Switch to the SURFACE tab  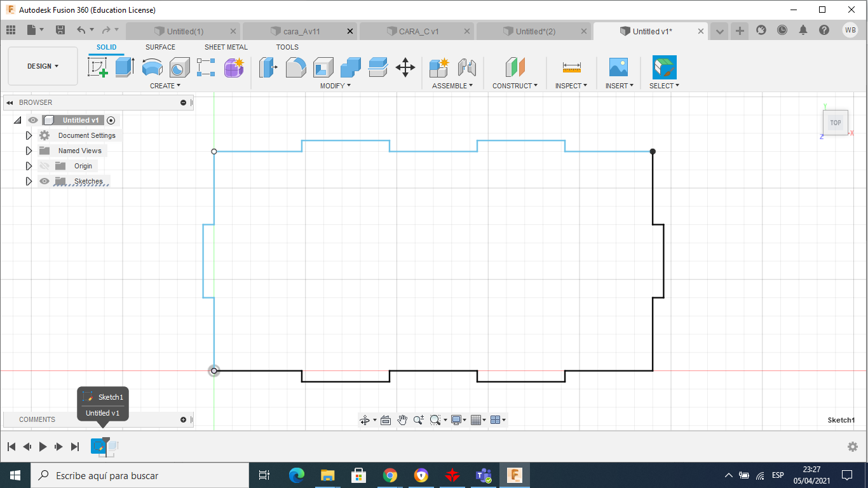(x=160, y=47)
